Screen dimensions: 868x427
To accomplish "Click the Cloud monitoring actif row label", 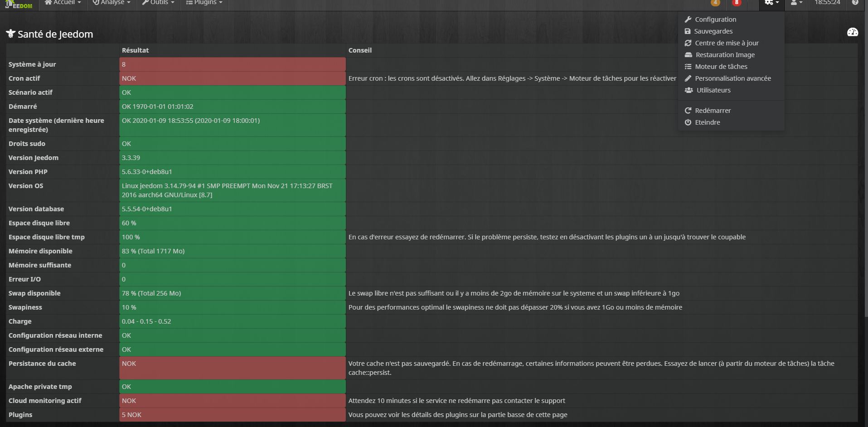I will click(45, 401).
